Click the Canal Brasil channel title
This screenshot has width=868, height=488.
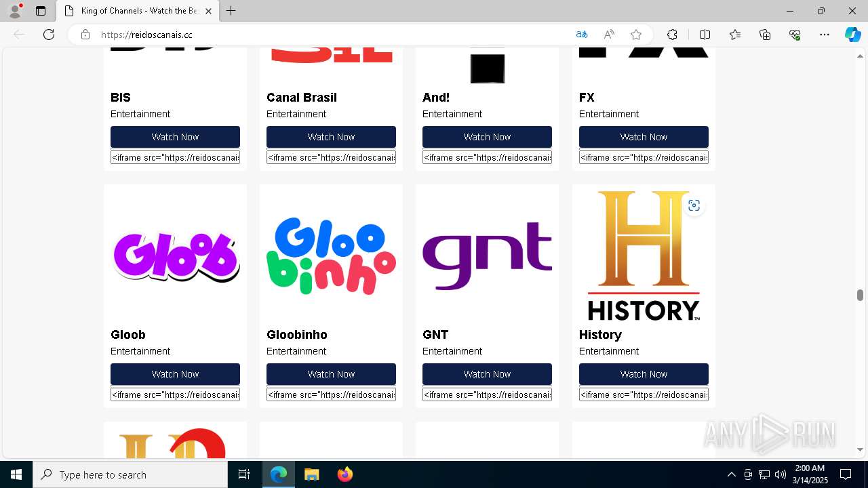click(302, 98)
